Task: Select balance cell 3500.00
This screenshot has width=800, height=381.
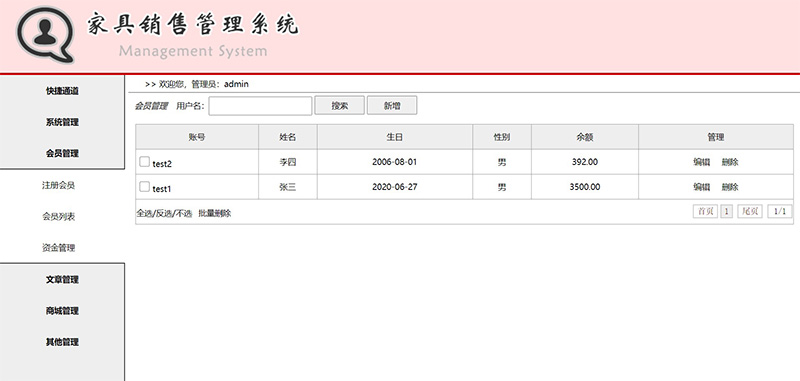Action: pyautogui.click(x=585, y=187)
